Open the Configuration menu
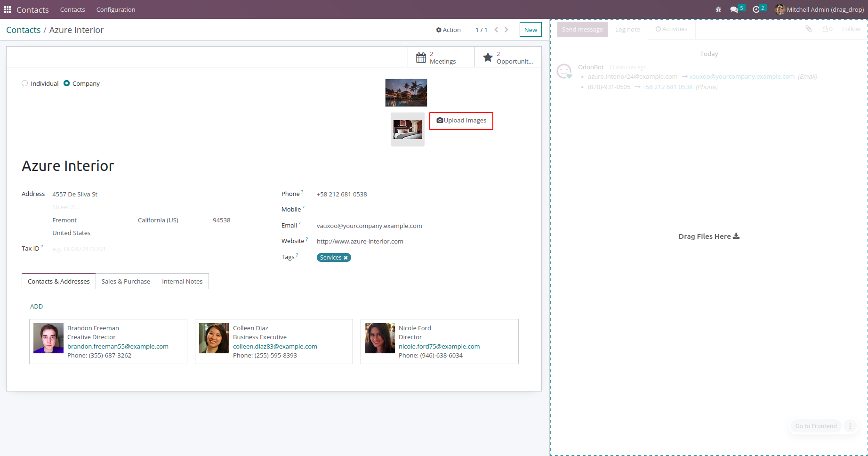 point(116,9)
